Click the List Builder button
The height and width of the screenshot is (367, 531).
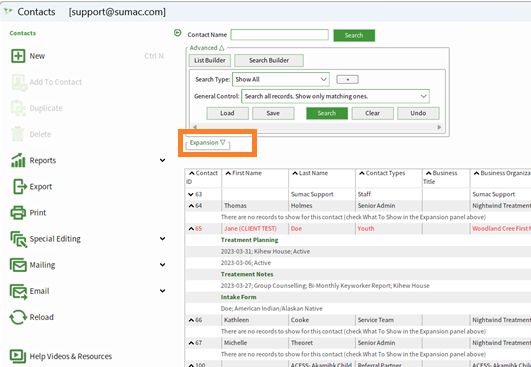coord(210,60)
